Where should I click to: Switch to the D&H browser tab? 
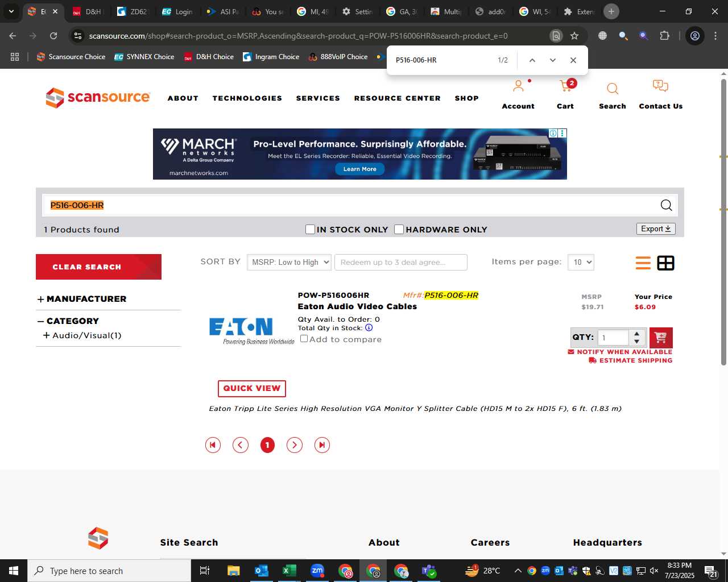pos(88,11)
